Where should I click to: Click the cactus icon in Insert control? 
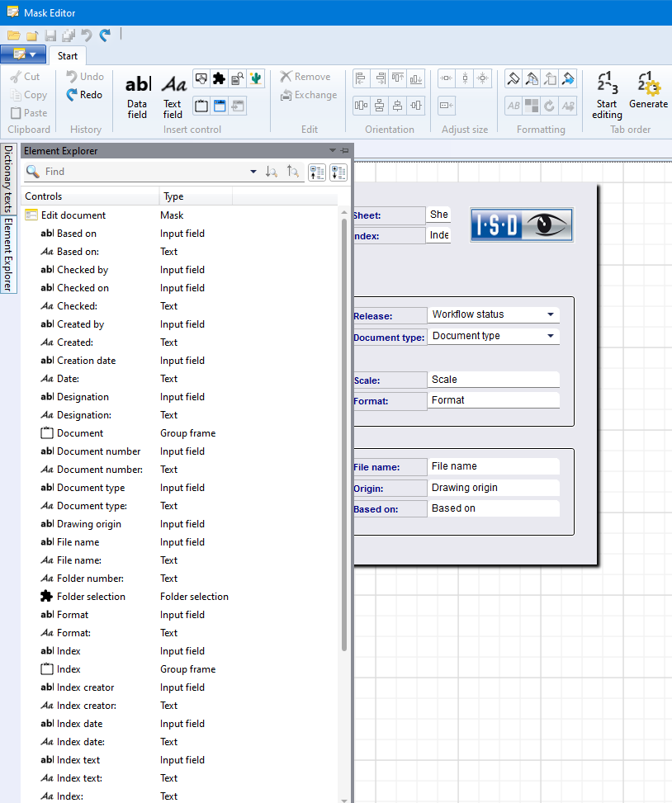pyautogui.click(x=255, y=79)
